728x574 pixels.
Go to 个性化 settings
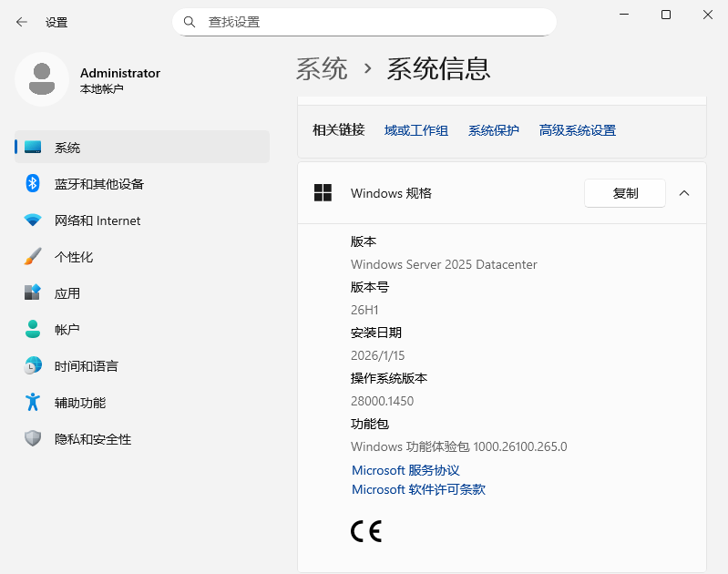coord(142,256)
